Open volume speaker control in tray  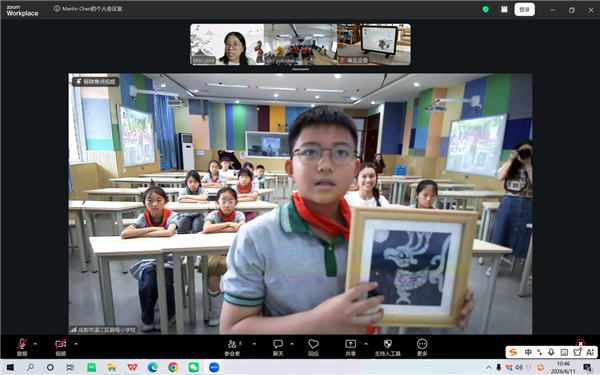pyautogui.click(x=519, y=368)
